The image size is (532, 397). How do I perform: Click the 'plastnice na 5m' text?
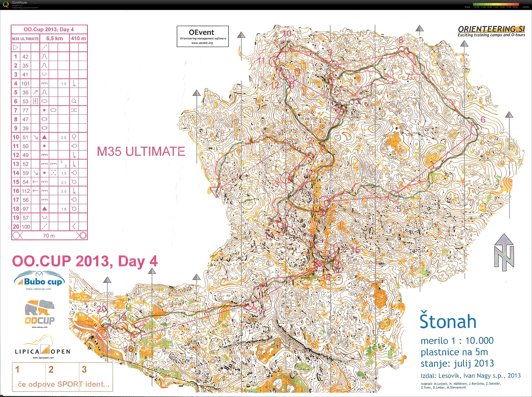(454, 352)
